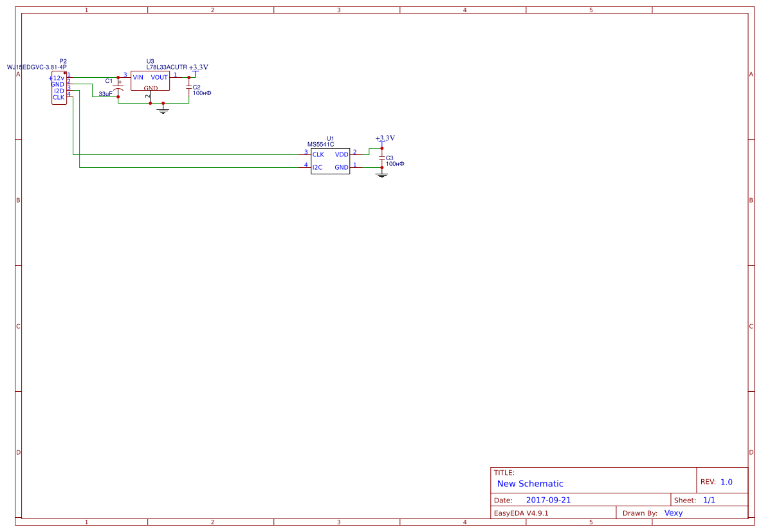Viewport: 761px width, 532px height.
Task: Click the ground symbol below U3
Action: tap(163, 110)
